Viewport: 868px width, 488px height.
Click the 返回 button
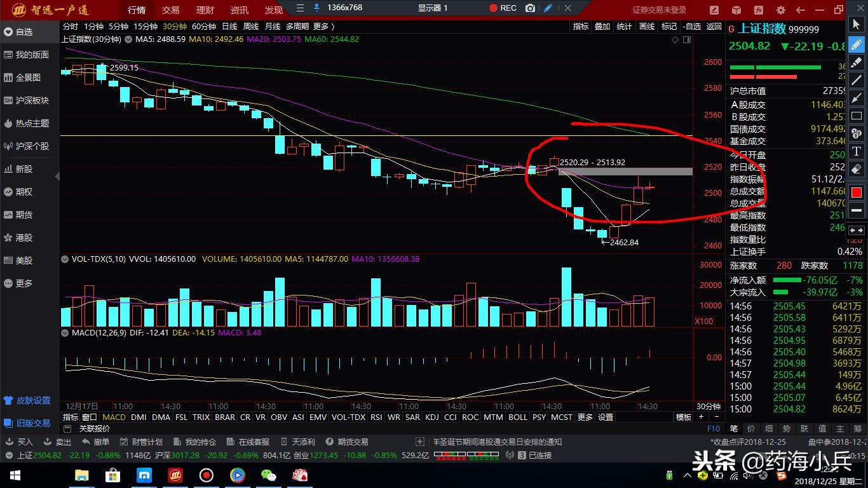(x=714, y=27)
